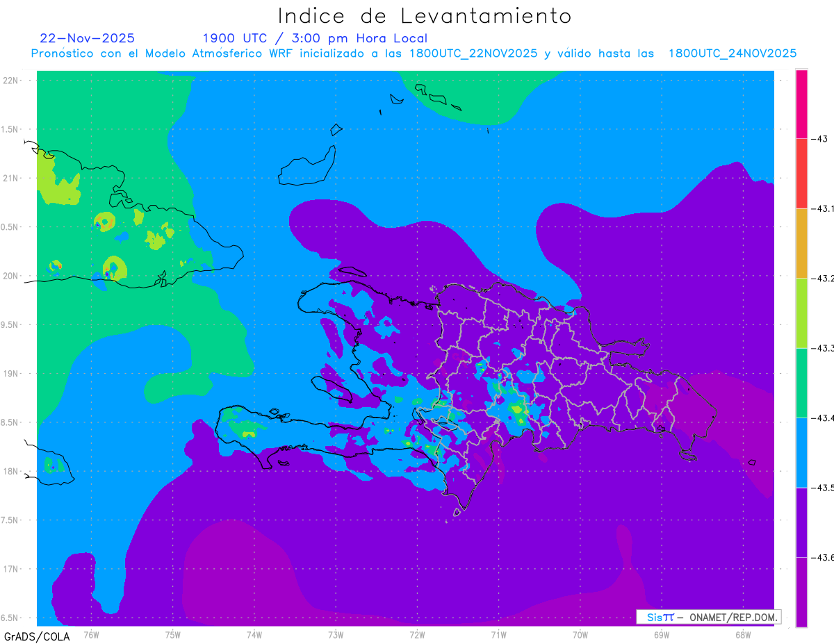Click the "75W" longitude label
This screenshot has width=834, height=644.
[x=173, y=634]
